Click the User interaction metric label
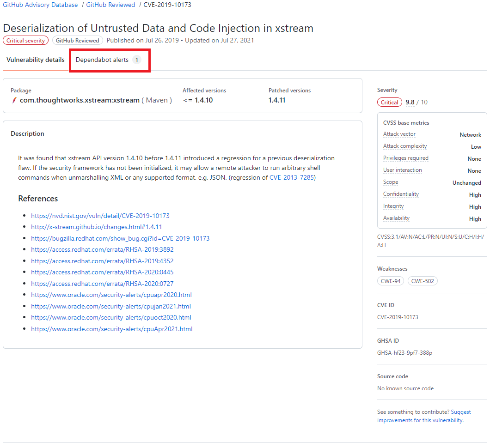Screen dimensions: 490x448 (402, 170)
